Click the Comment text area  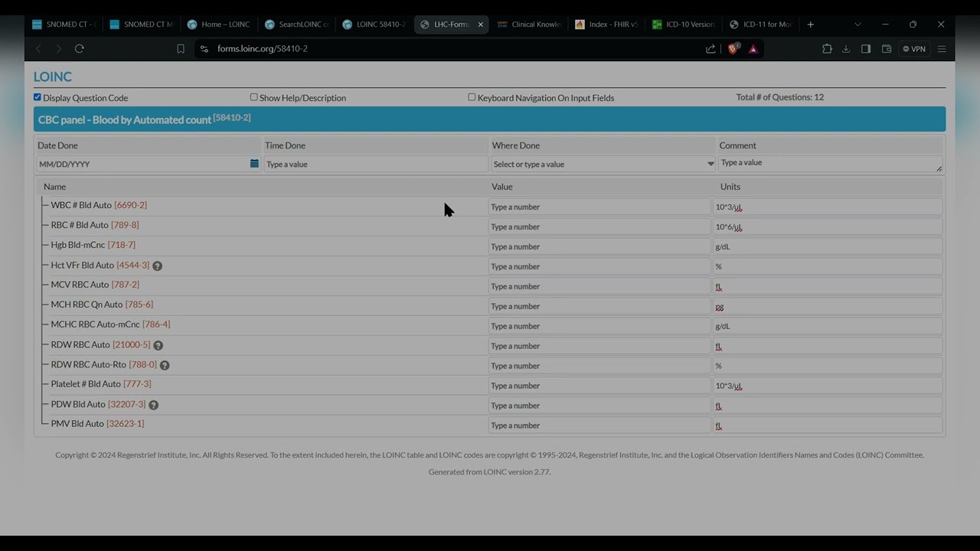pyautogui.click(x=830, y=163)
